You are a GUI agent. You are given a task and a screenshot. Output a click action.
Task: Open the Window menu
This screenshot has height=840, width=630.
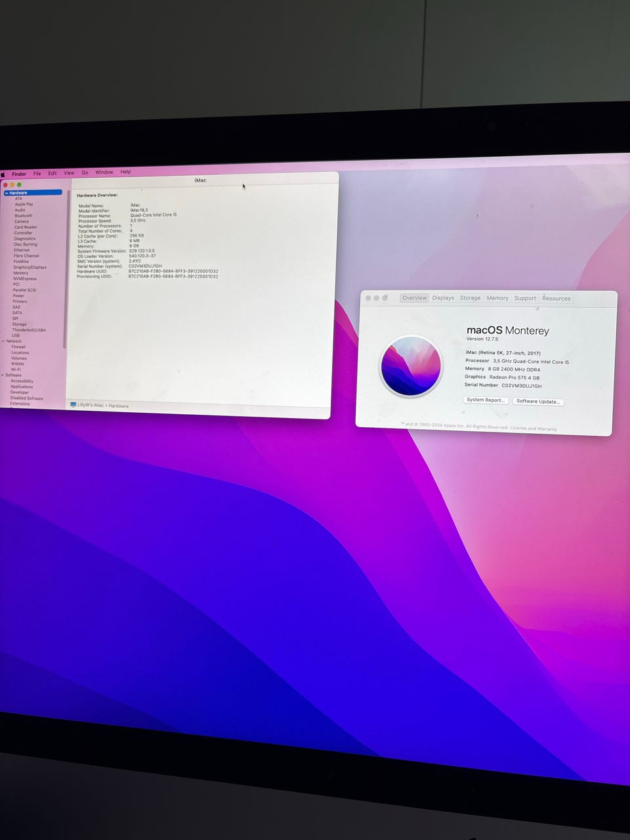point(104,172)
